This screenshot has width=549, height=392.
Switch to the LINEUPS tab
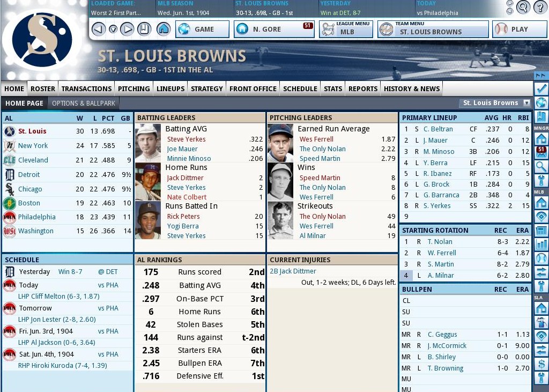pos(170,88)
